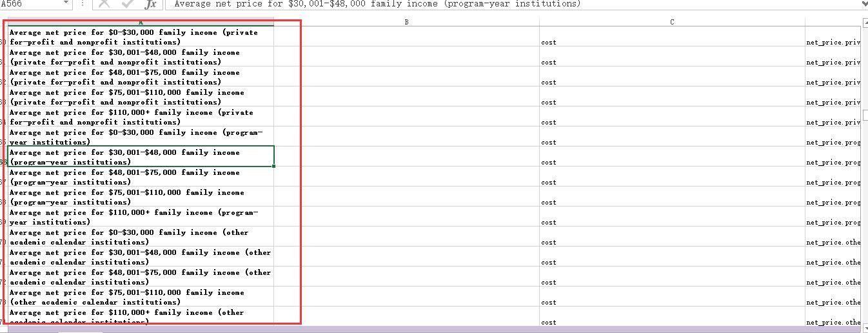
Task: Select cell '$30,001-$48,000 family income (other academic calendar'
Action: [x=141, y=257]
